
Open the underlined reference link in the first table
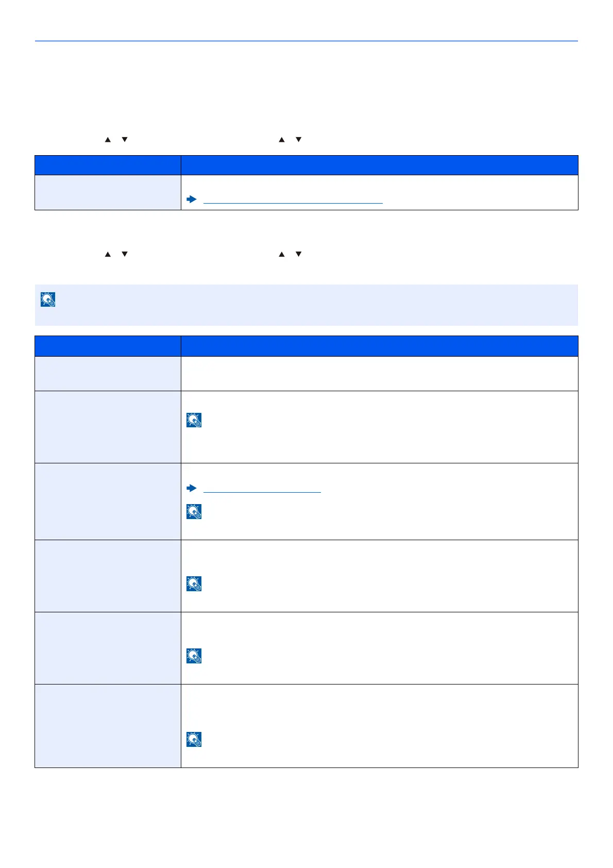(x=293, y=199)
